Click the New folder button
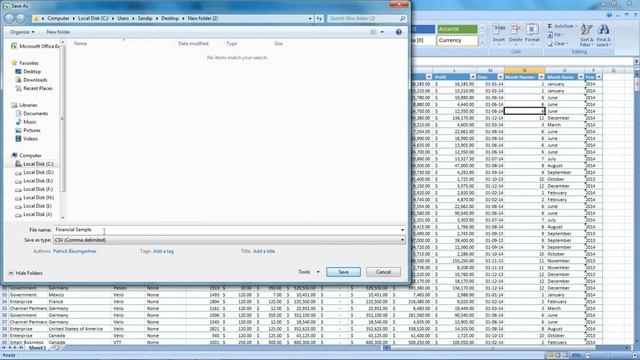640x360 pixels. [x=58, y=32]
